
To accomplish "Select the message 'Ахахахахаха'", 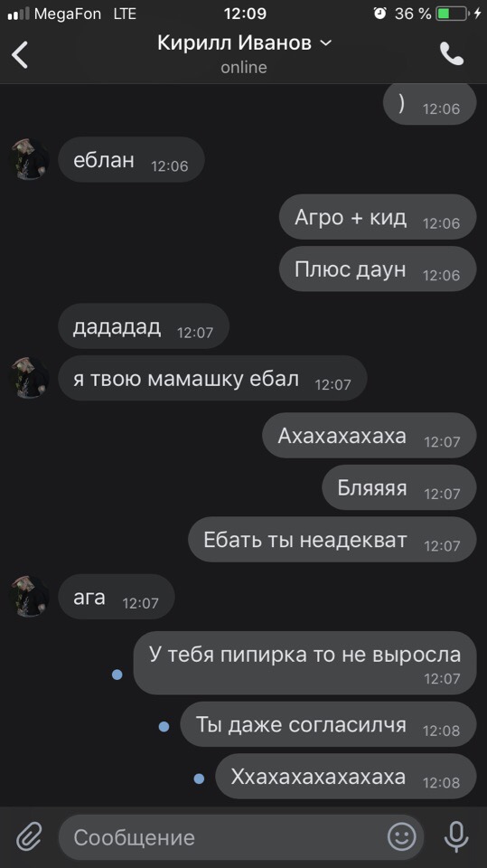I will click(x=370, y=435).
